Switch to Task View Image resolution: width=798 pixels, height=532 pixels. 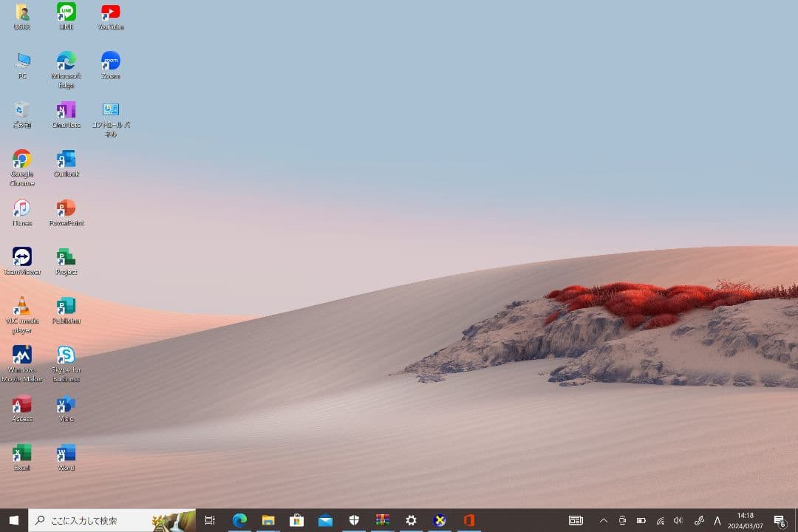point(210,520)
